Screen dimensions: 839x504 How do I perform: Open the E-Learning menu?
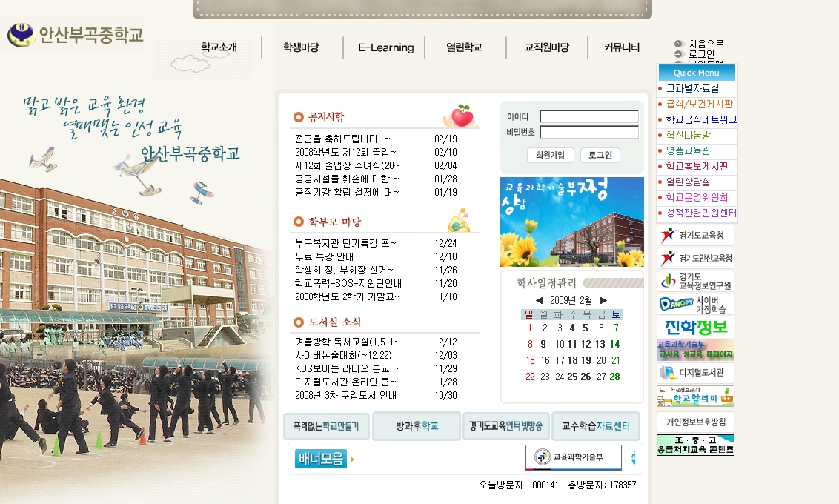pyautogui.click(x=385, y=47)
